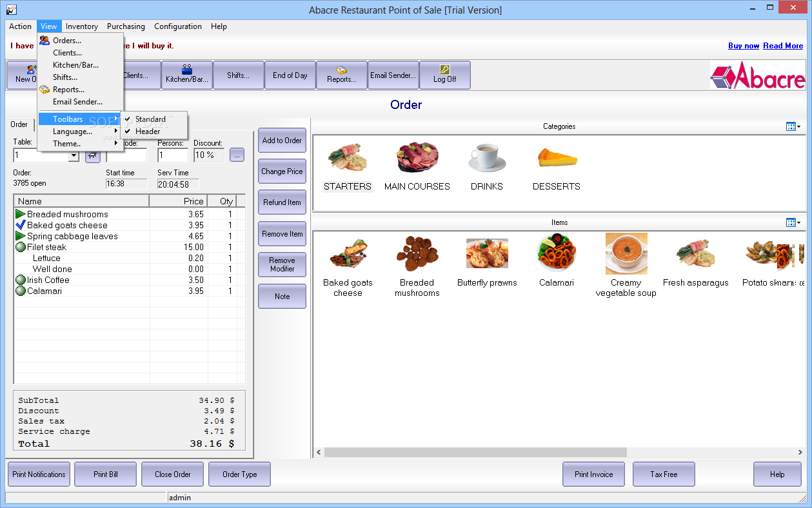Choose the DRINKS coffee cup category

487,158
